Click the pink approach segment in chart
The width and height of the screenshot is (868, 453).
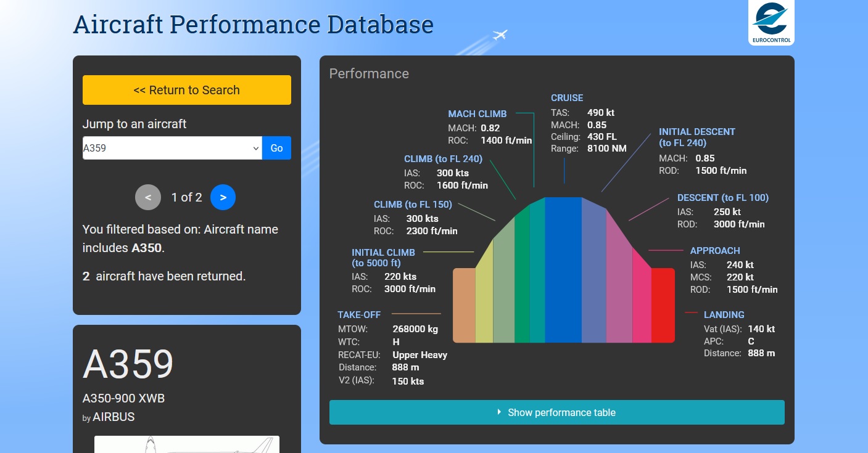pos(642,302)
